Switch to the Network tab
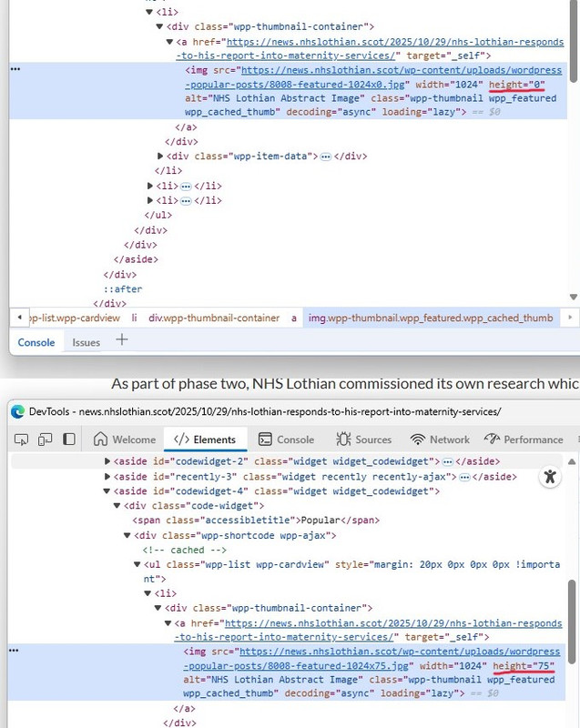Screen dimensions: 580x728 [441, 440]
